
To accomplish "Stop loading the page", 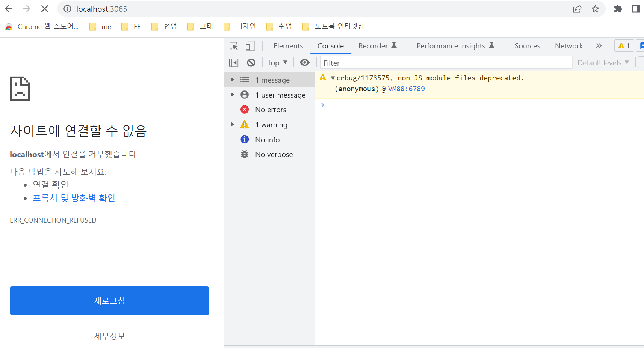I will 45,9.
